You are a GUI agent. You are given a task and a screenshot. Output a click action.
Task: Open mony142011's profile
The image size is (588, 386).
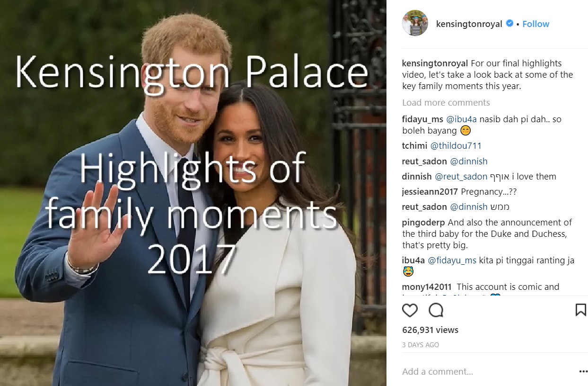[x=426, y=287]
